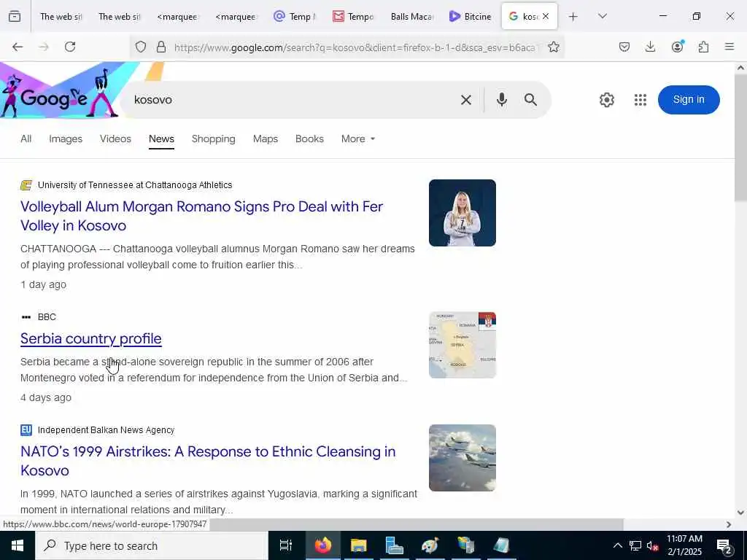Open network status tray icon

click(x=635, y=545)
